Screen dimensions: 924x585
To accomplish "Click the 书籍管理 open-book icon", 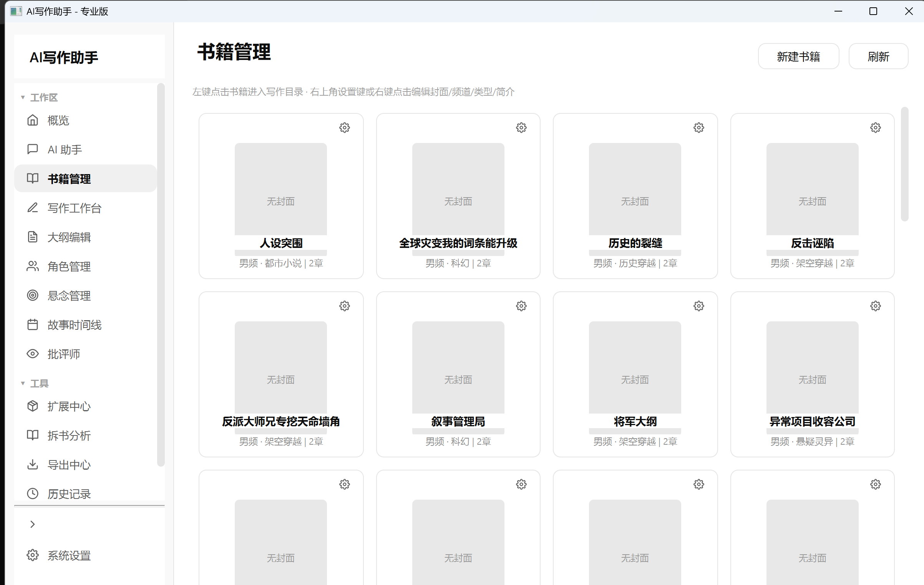I will pos(33,178).
